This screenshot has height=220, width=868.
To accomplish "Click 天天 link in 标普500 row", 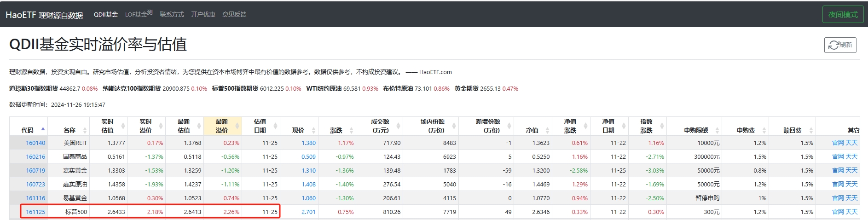I will click(852, 212).
